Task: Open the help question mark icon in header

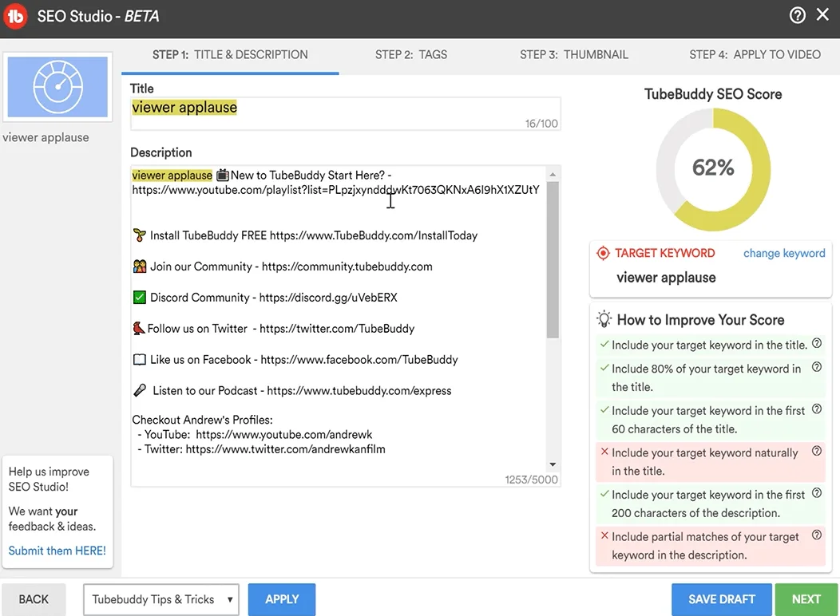Action: point(797,15)
